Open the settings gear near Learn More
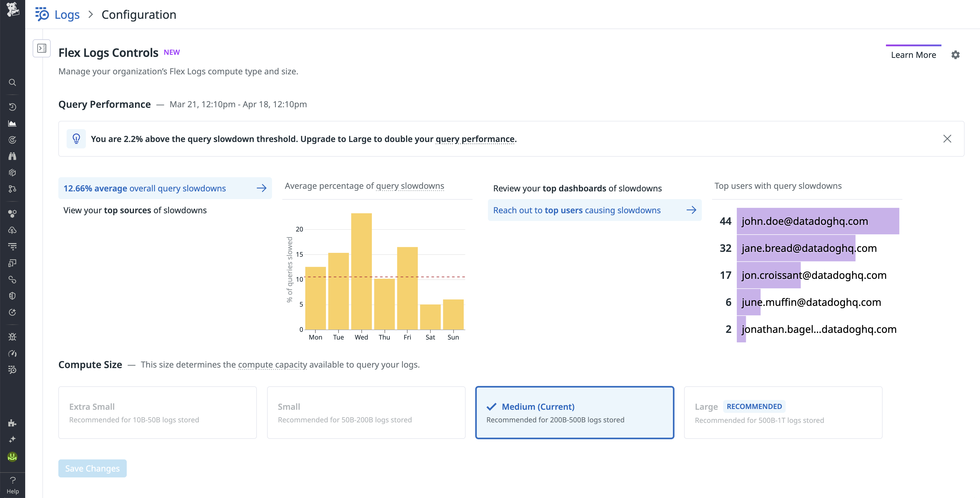 click(x=956, y=55)
